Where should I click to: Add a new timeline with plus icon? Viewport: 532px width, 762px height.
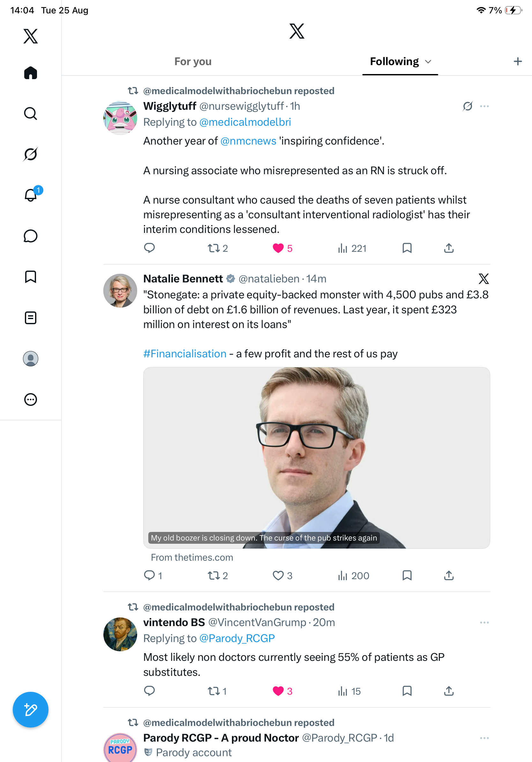pos(517,61)
